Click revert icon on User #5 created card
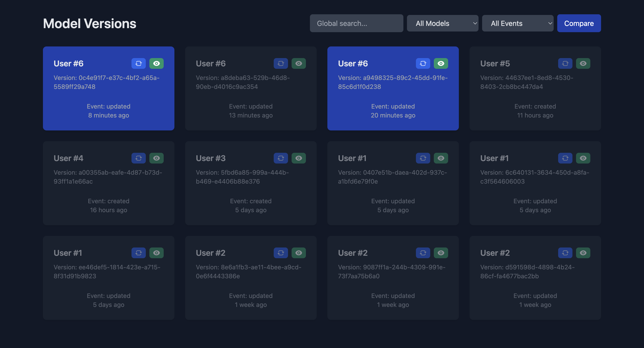This screenshot has width=644, height=348. click(x=565, y=63)
